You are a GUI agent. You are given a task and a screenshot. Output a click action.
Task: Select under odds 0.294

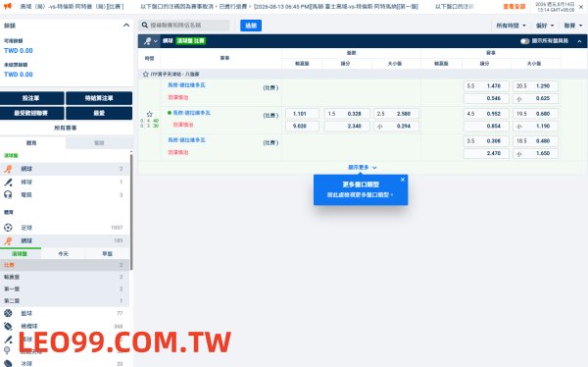[396, 127]
